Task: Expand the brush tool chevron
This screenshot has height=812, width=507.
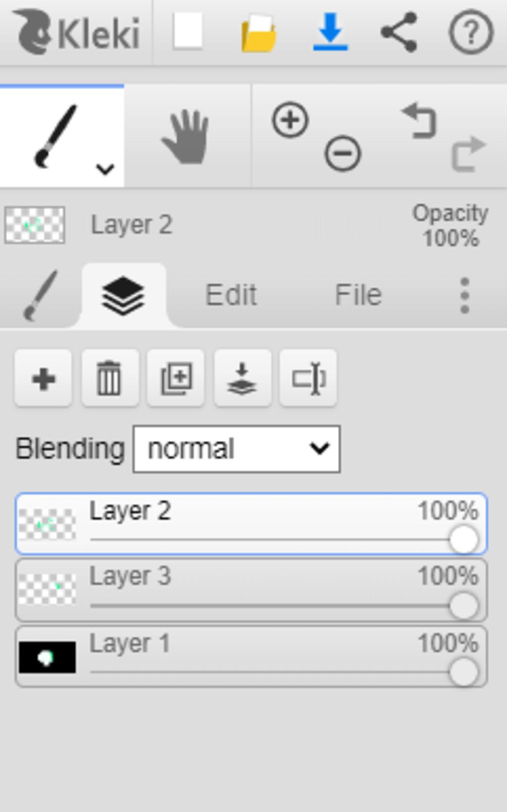Action: (x=105, y=169)
